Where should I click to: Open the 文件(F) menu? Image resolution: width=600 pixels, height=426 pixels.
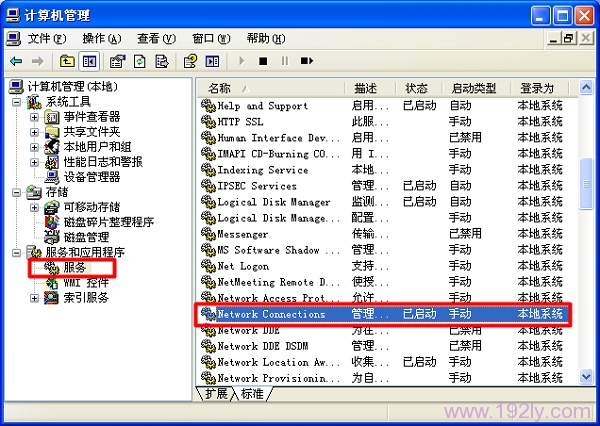(x=47, y=39)
